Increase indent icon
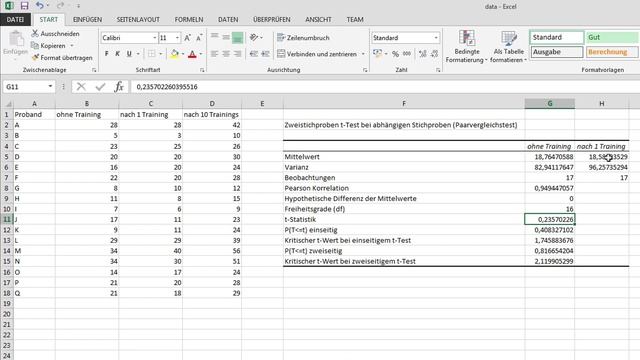Image resolution: width=640 pixels, height=360 pixels. tap(265, 54)
